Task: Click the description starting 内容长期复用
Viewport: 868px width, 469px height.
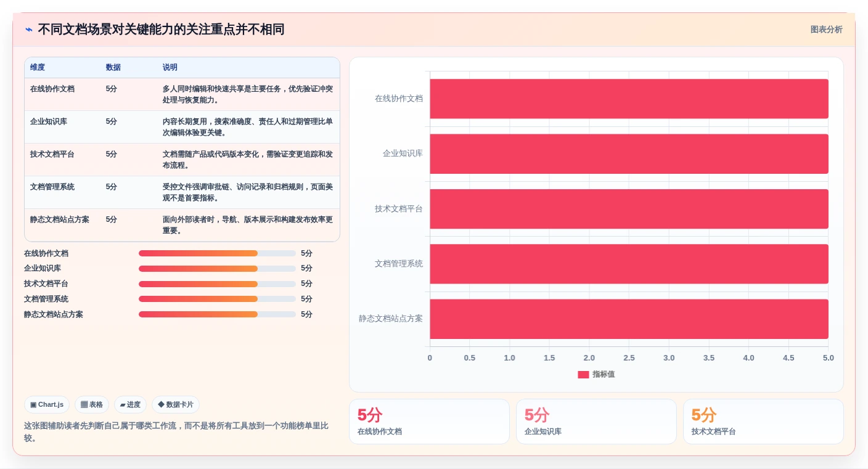Action: coord(248,127)
